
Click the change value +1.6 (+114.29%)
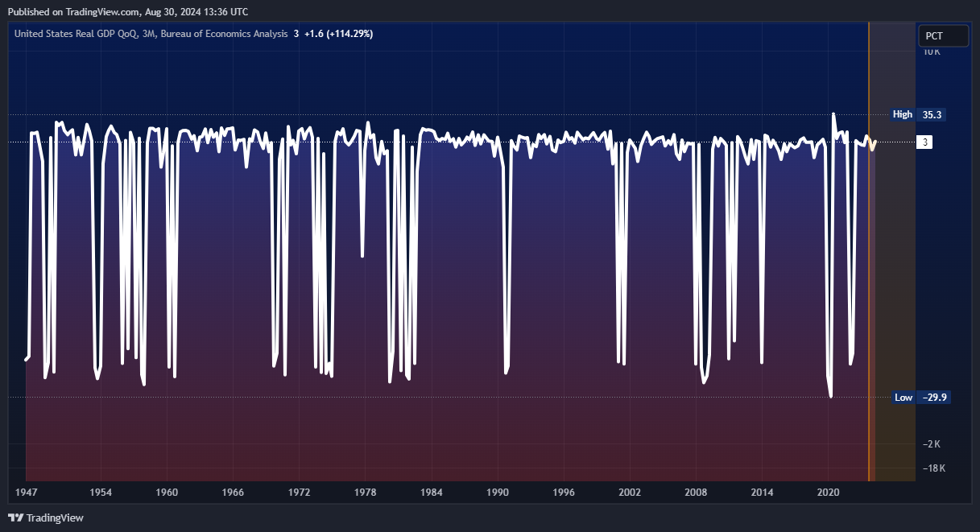tap(337, 34)
